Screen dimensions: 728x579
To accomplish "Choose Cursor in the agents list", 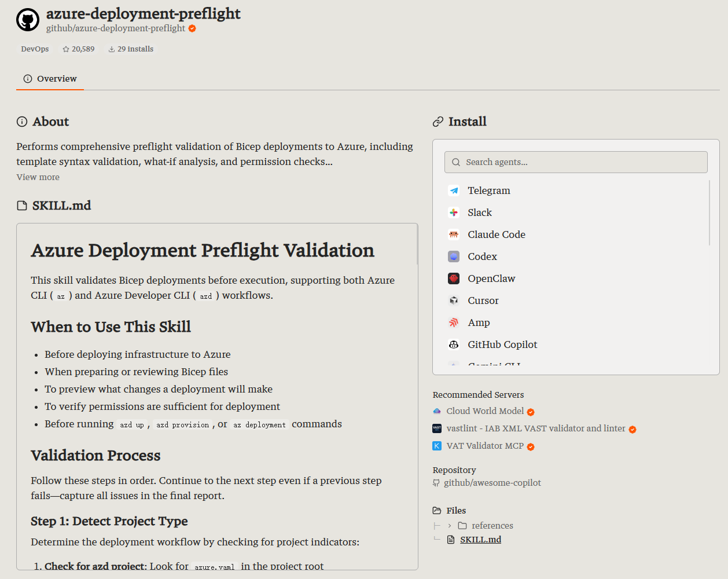I will coord(483,301).
